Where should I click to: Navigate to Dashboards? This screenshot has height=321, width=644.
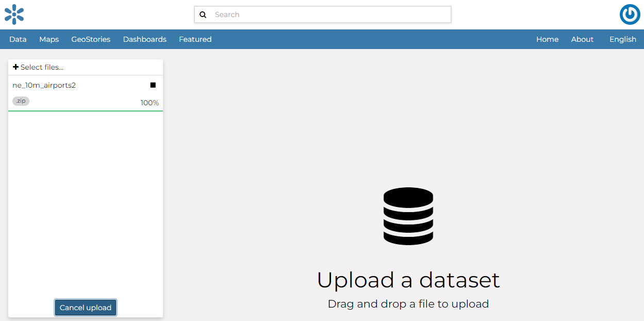144,39
